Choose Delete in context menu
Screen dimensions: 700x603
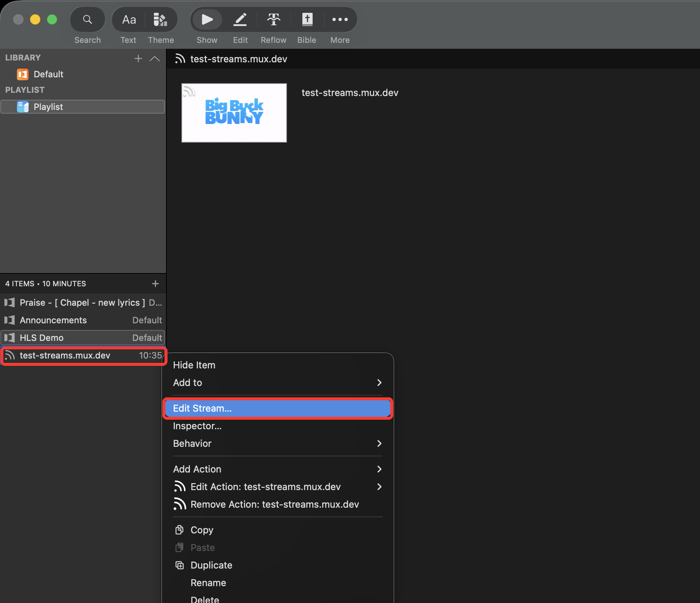[277, 599]
